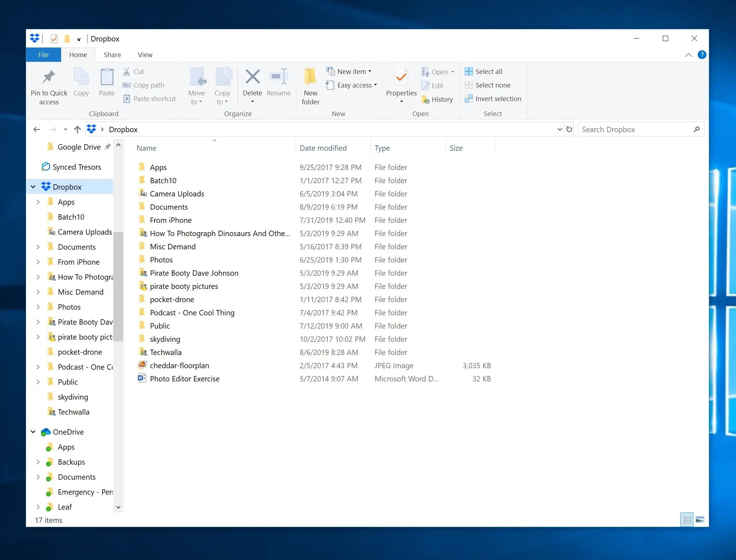Click the Paste icon
This screenshot has width=736, height=560.
(x=106, y=82)
